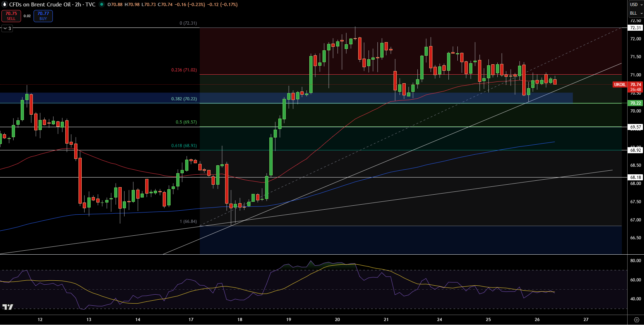Click the 0.236 (71.02) Fibonacci level label
Image resolution: width=644 pixels, height=325 pixels.
[184, 70]
